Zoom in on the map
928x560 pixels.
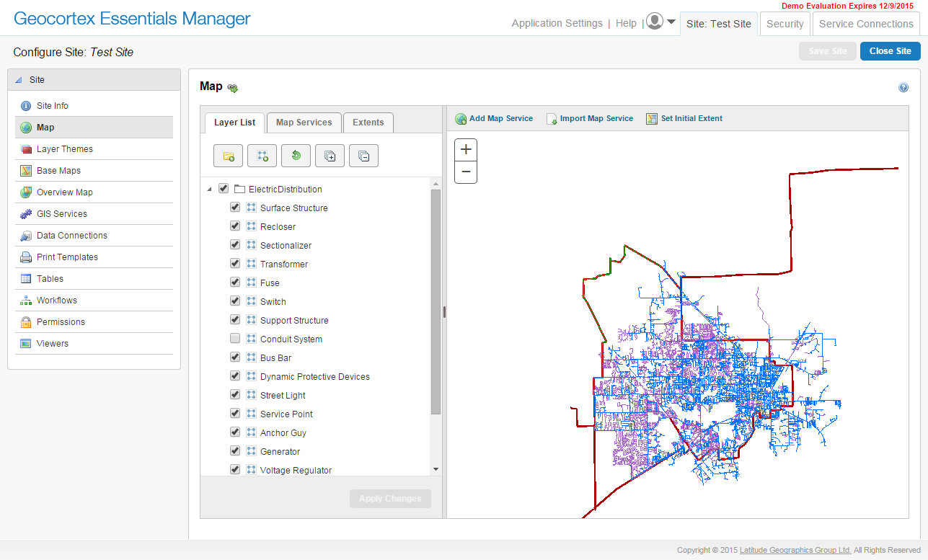click(466, 150)
